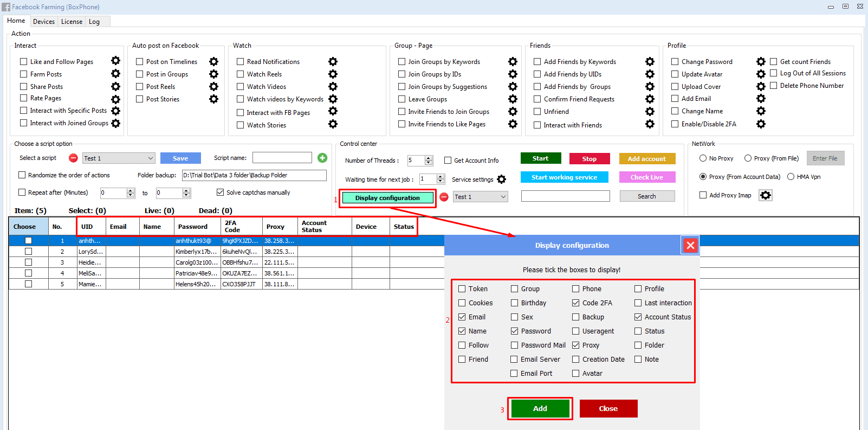Untick Code 2FA in Display configuration
868x430 pixels.
click(x=576, y=303)
